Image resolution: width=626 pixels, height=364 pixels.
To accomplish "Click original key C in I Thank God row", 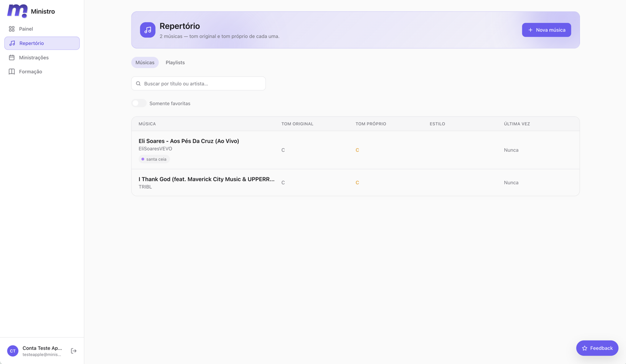I will [283, 183].
